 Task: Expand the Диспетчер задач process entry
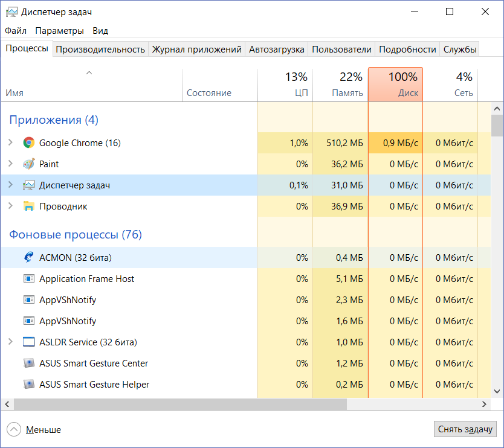point(10,185)
